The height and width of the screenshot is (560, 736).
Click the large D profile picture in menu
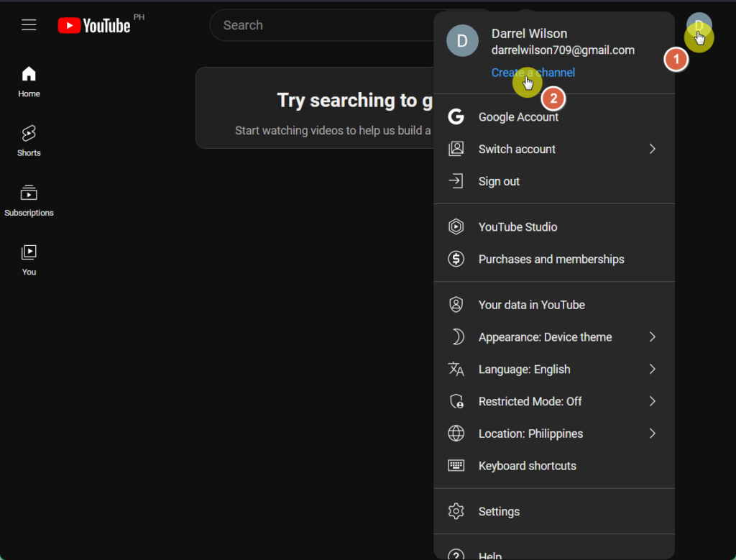coord(462,41)
